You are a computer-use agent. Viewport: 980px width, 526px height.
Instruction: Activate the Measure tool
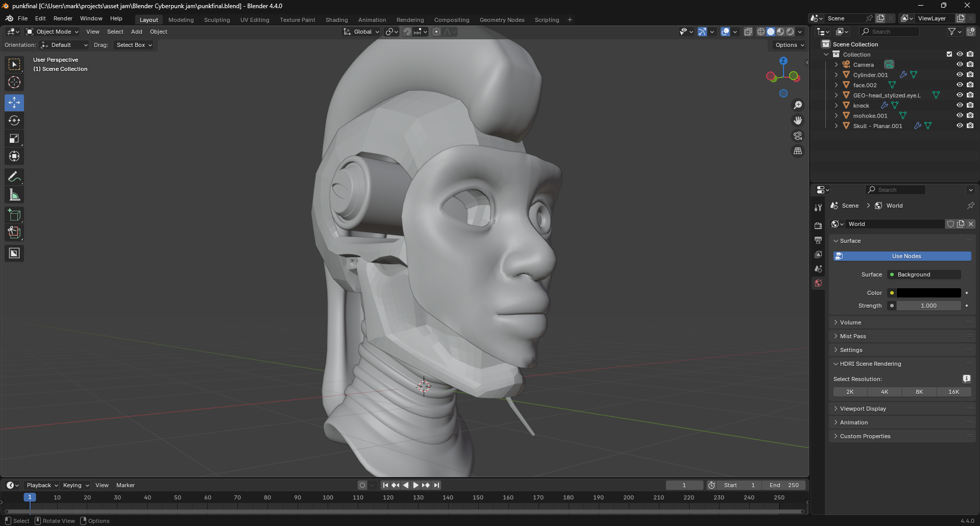point(14,195)
